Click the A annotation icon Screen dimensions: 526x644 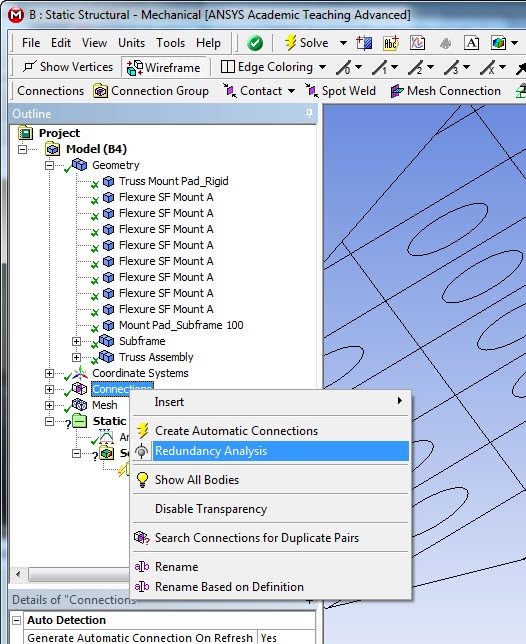[x=471, y=43]
